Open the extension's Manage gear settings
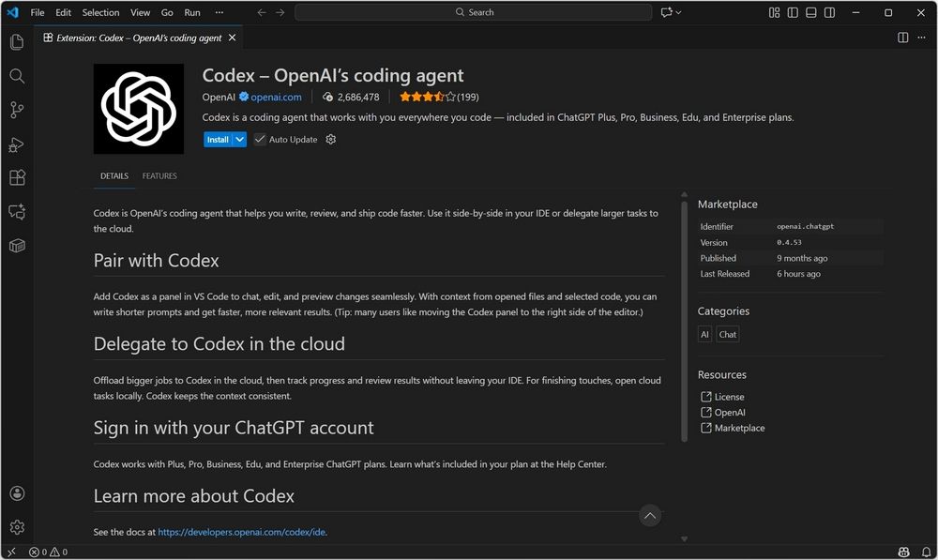 coord(330,139)
